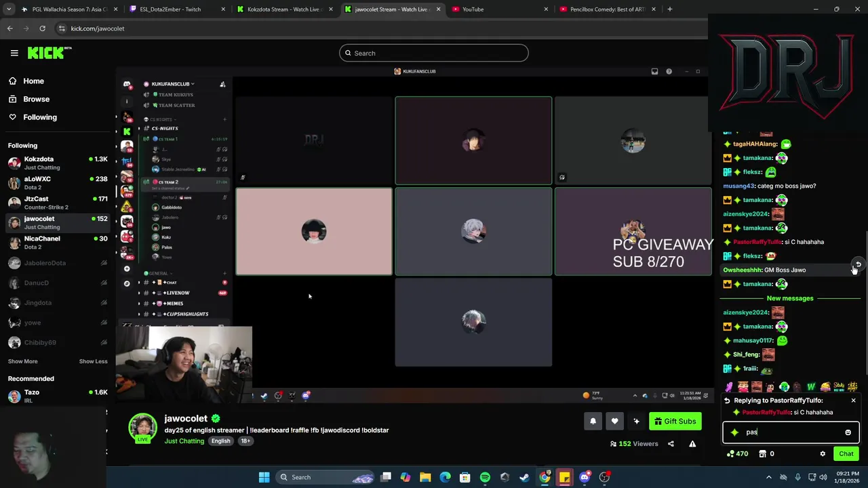Open the Just Chatting category link
This screenshot has height=488, width=868.
coord(184,441)
